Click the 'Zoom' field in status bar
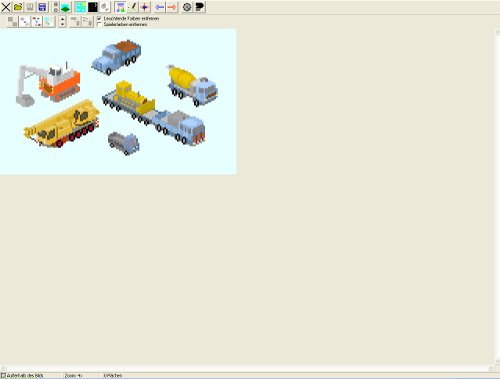500x379 pixels. [x=82, y=376]
